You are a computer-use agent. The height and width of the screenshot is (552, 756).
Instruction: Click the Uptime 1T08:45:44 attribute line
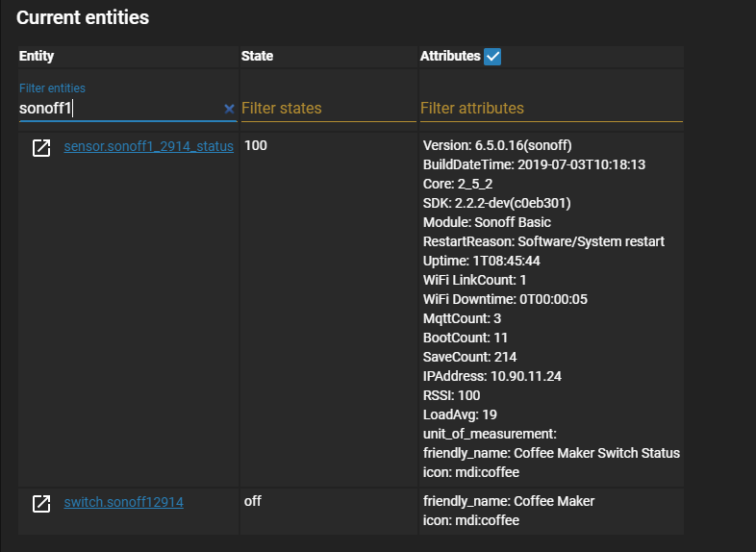coord(482,261)
